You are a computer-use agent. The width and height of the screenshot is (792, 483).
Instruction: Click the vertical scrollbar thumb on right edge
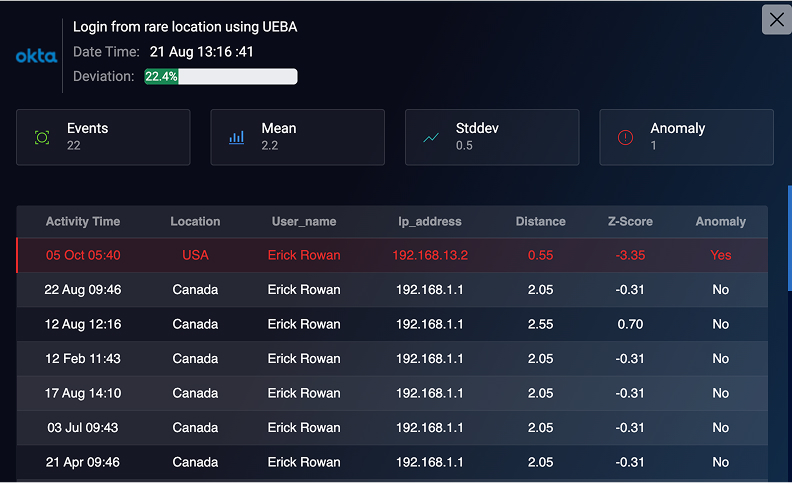coord(789,238)
